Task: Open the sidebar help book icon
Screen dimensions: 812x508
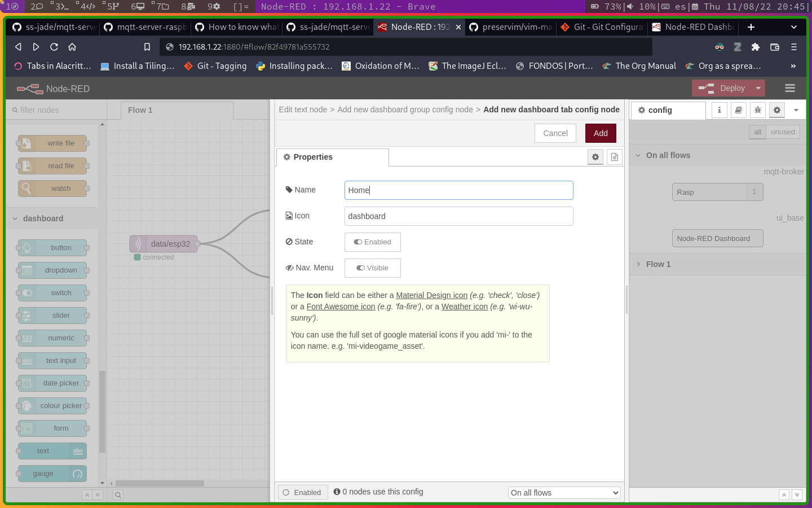Action: (x=739, y=110)
